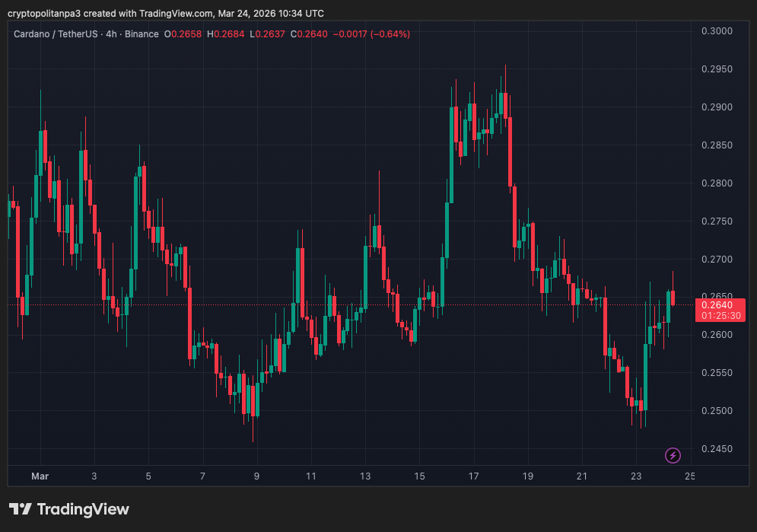Screen dimensions: 757x532
Task: Click the red 0.2640 current price tag
Action: (x=717, y=304)
